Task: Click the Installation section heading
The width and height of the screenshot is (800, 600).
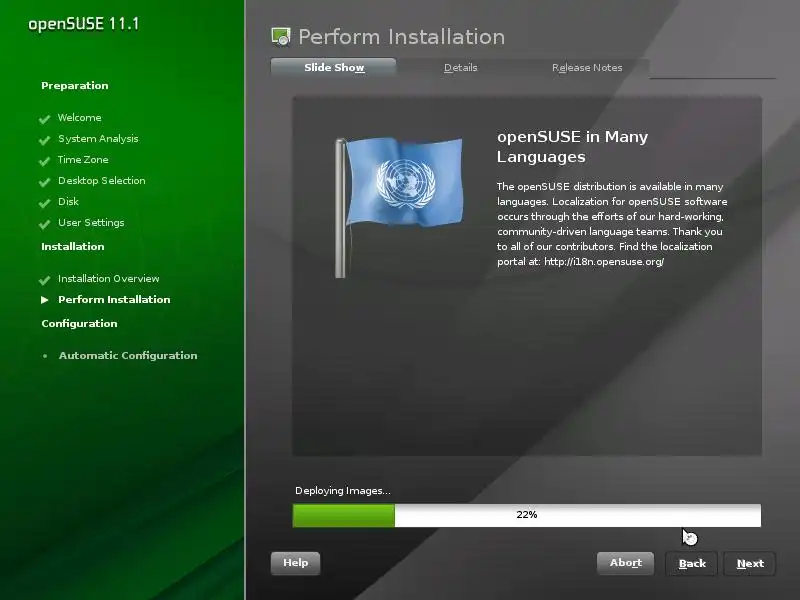Action: point(72,246)
